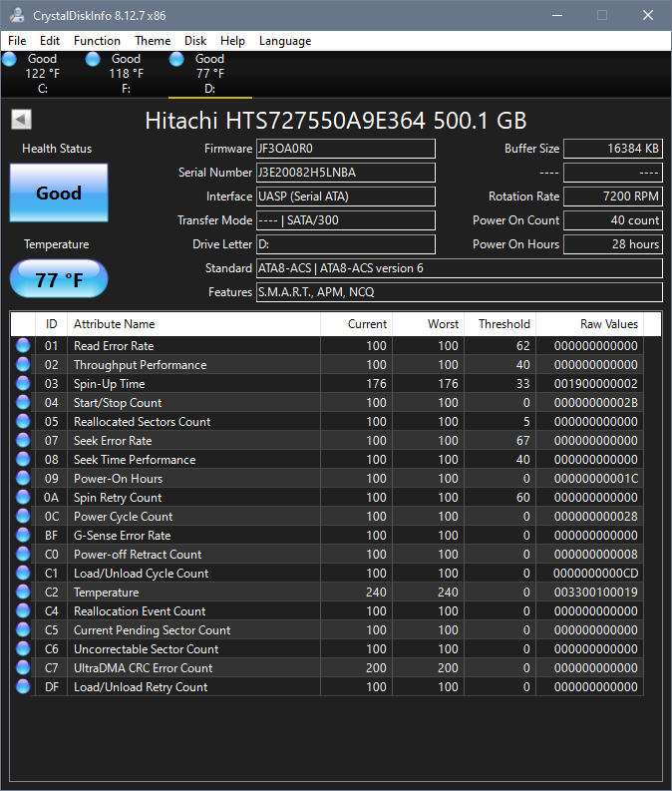The height and width of the screenshot is (791, 672).
Task: Click the previous disk arrow icon
Action: 21,120
